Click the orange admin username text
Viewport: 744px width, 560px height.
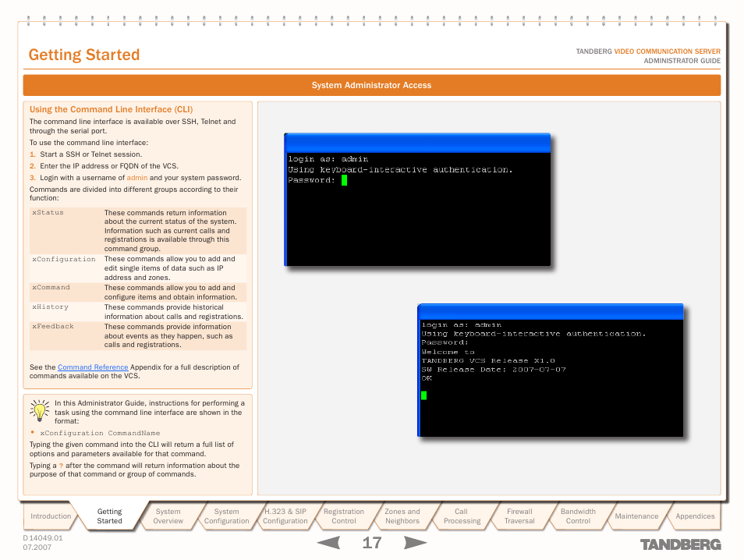pyautogui.click(x=137, y=178)
